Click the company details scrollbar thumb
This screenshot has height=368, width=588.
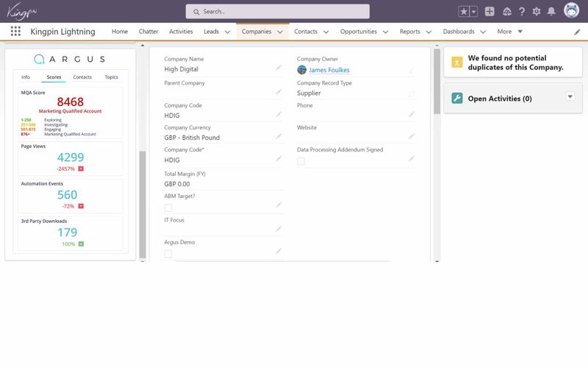tap(437, 82)
